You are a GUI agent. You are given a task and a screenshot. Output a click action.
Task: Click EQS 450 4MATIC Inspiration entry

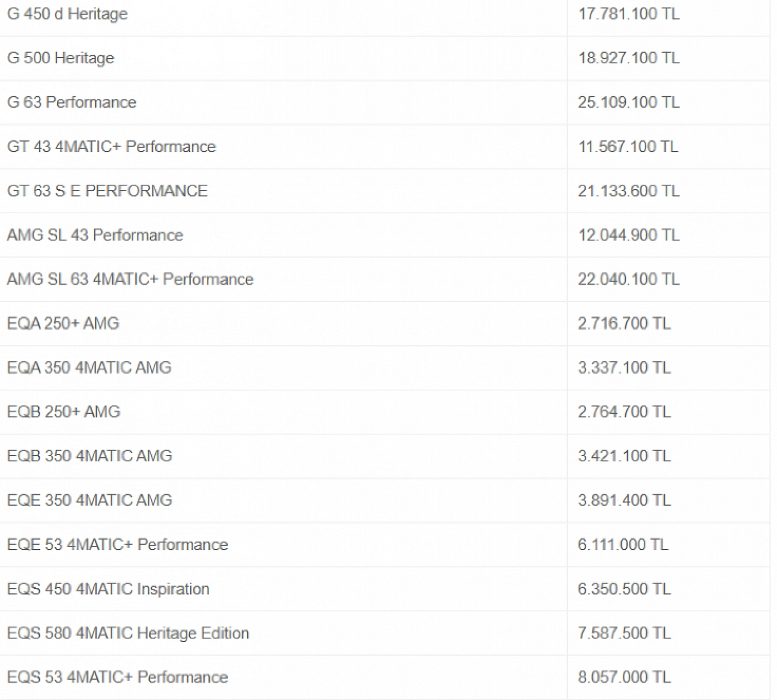click(x=109, y=589)
